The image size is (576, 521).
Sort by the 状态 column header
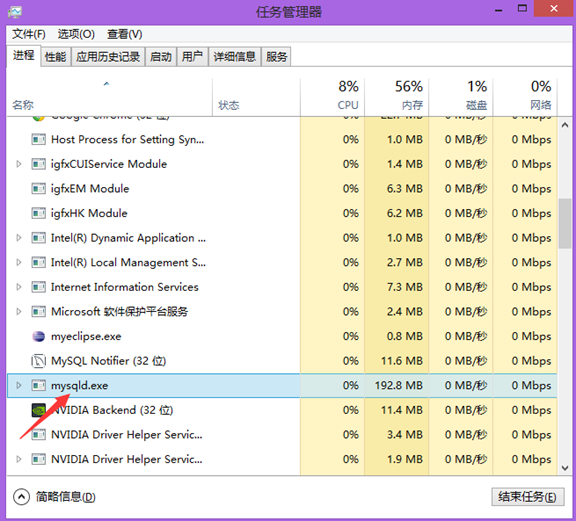pyautogui.click(x=256, y=97)
